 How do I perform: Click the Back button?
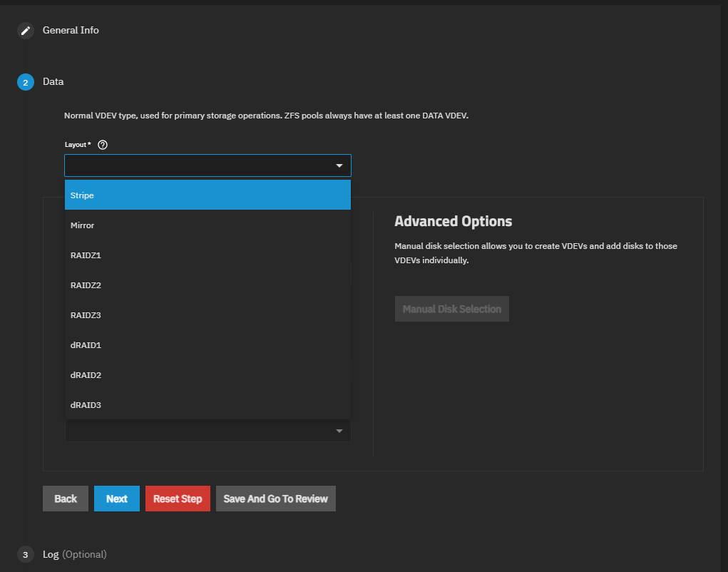66,499
